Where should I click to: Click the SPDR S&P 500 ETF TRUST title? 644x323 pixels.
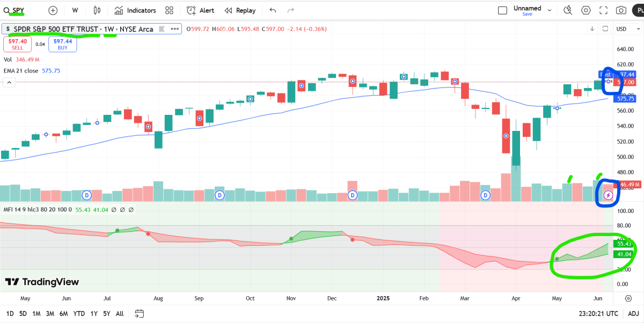pyautogui.click(x=56, y=29)
